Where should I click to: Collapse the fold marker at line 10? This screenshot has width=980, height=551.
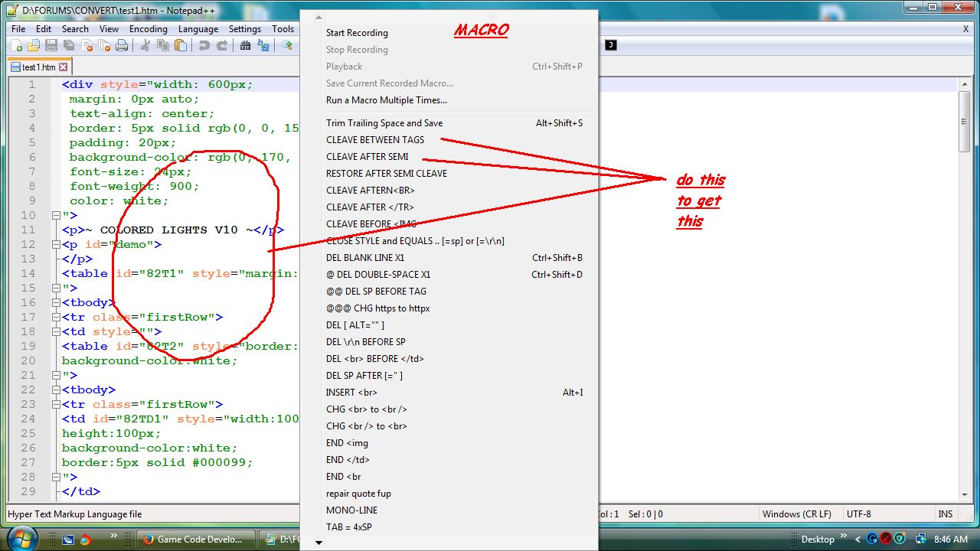click(56, 215)
